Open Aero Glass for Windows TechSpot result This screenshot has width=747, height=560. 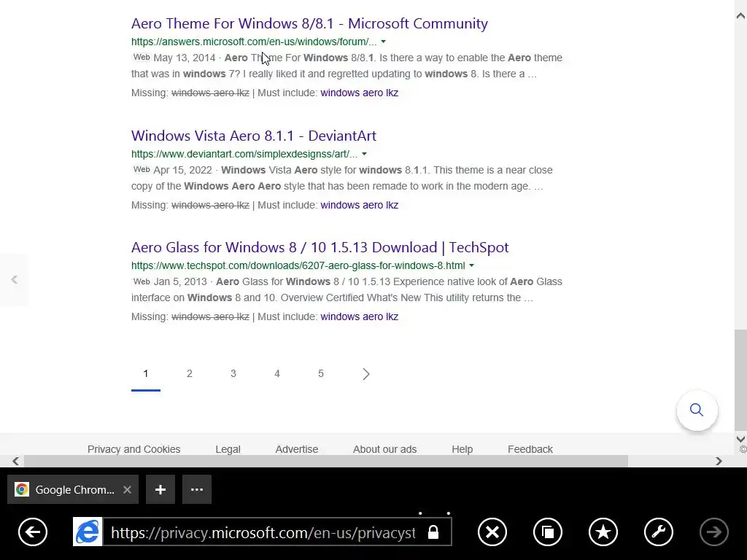pyautogui.click(x=320, y=248)
